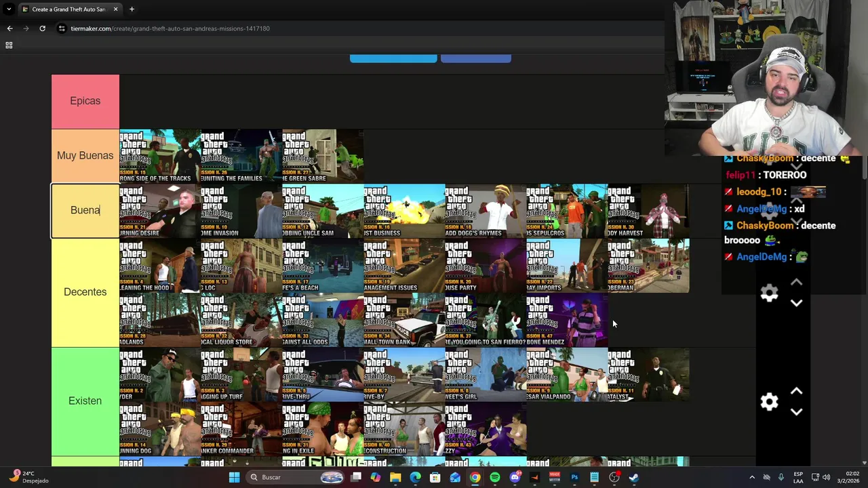Move the Existen tier row down

[x=797, y=412]
